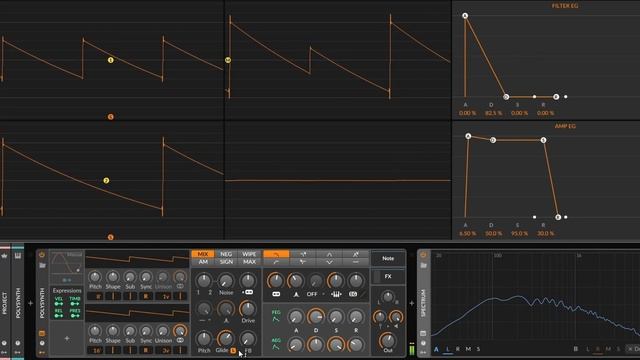Open oscillator 2 octave 16' field
The width and height of the screenshot is (640, 360).
tap(95, 350)
